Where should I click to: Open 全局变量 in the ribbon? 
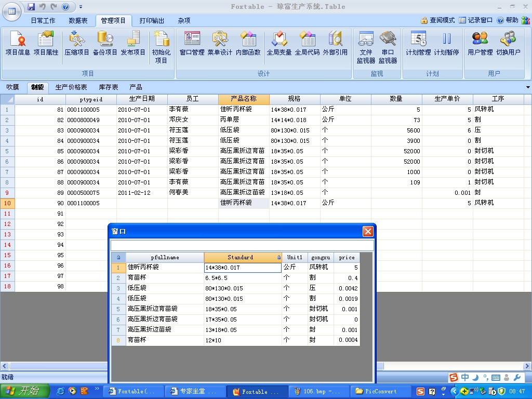[279, 44]
